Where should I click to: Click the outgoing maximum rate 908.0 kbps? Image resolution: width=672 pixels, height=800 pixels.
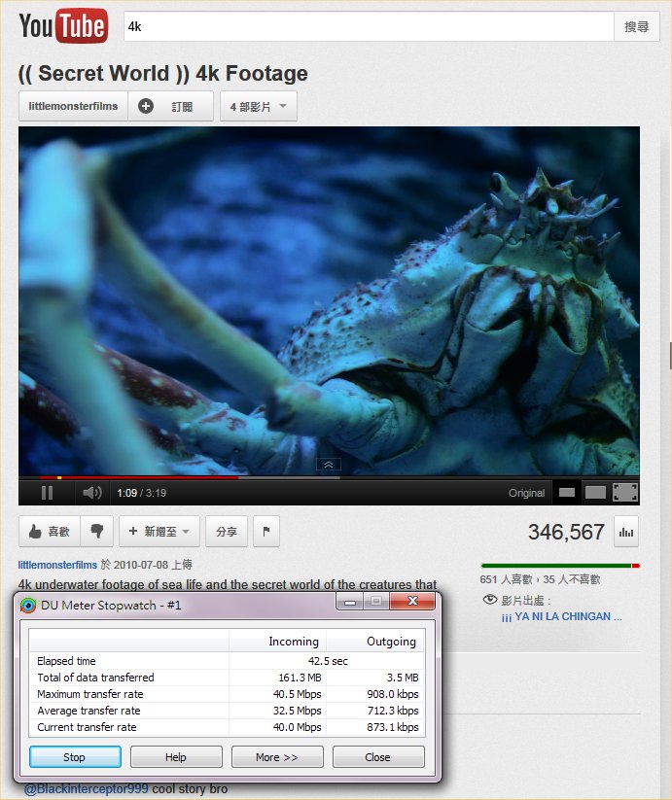(x=392, y=694)
